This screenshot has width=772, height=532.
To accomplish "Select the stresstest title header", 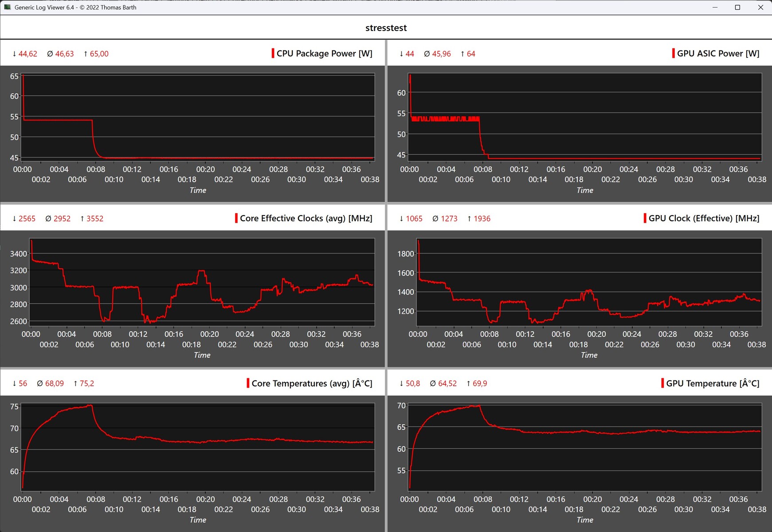I will 386,28.
